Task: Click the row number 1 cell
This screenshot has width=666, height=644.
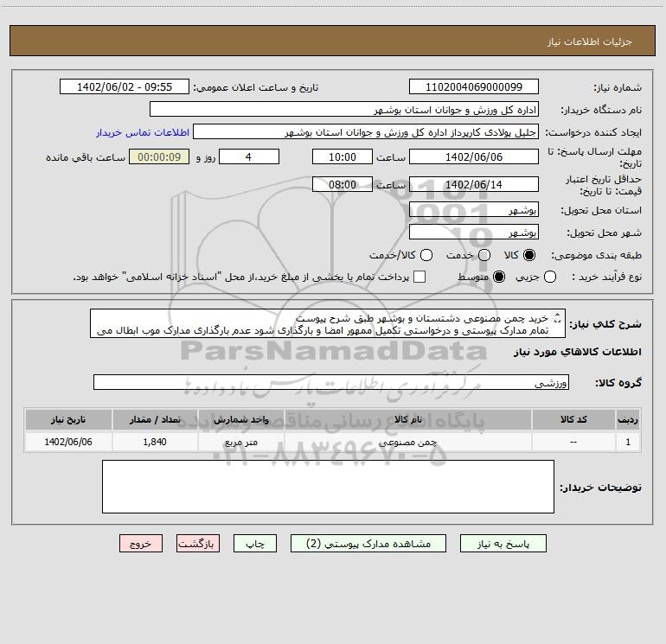Action: pyautogui.click(x=628, y=442)
